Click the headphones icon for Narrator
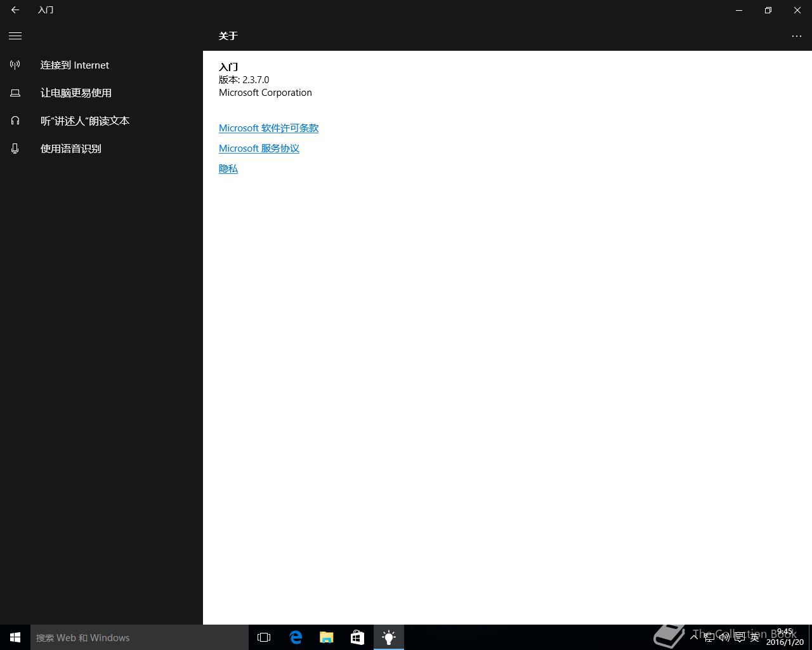 [15, 121]
